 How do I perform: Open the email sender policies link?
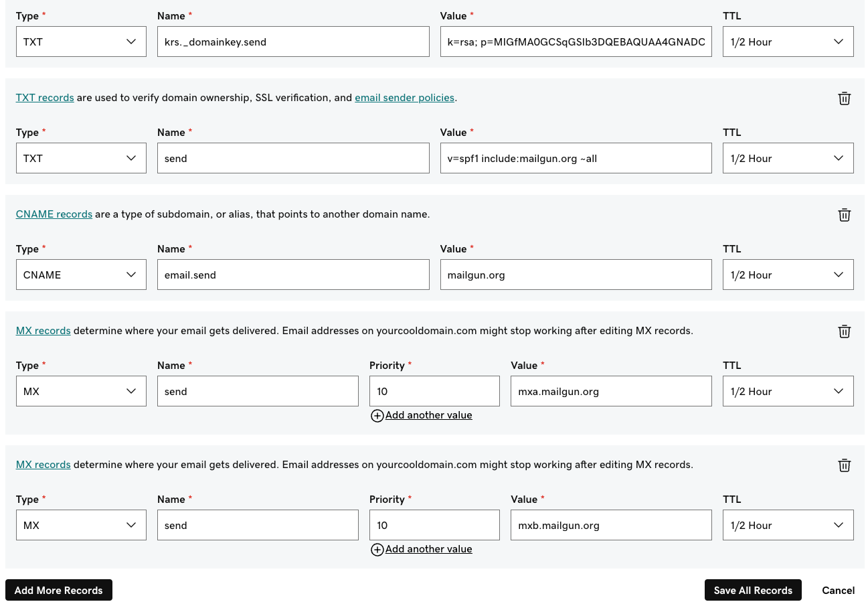404,97
